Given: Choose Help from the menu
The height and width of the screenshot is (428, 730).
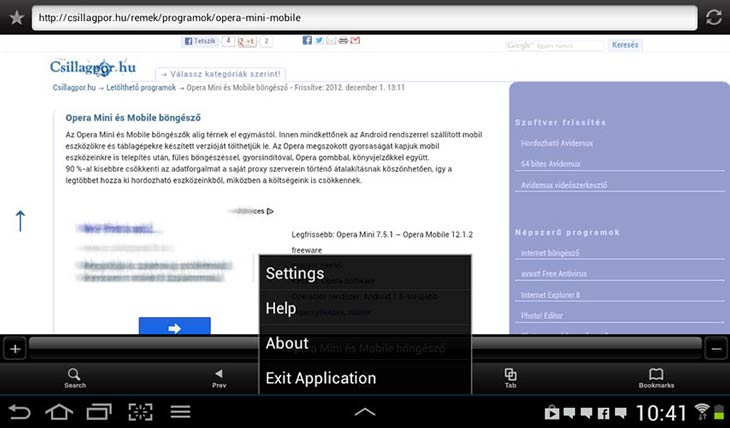Looking at the screenshot, I should tap(365, 308).
